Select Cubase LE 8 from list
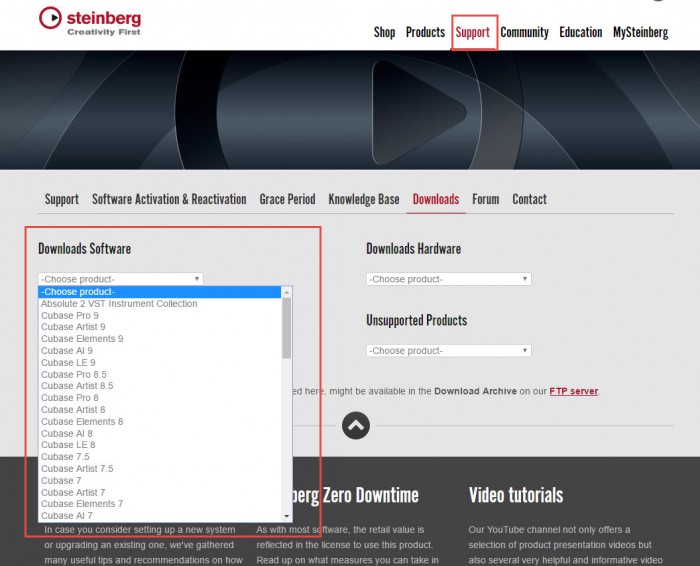The width and height of the screenshot is (700, 566). [x=160, y=445]
